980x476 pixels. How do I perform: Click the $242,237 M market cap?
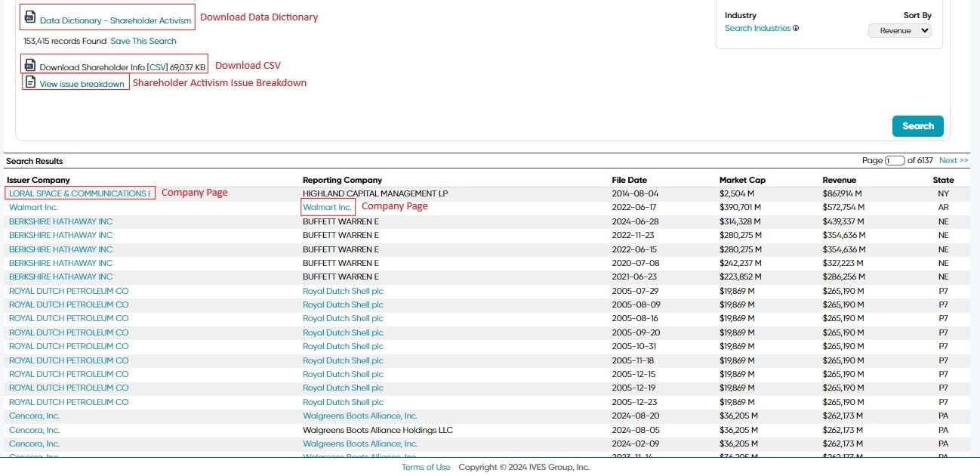[x=740, y=263]
